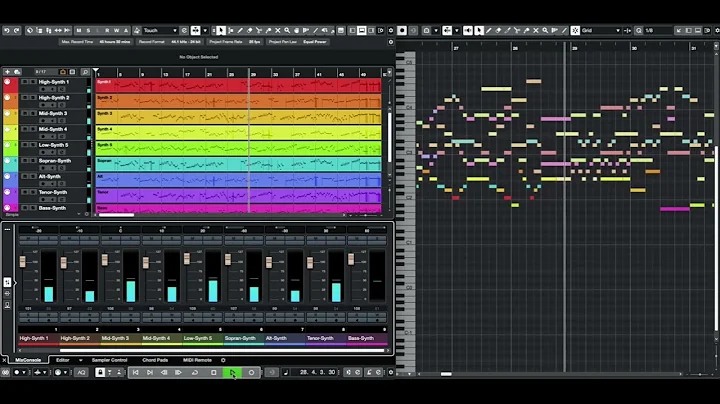The image size is (720, 404).
Task: Switch to the Editor tab
Action: click(x=62, y=360)
